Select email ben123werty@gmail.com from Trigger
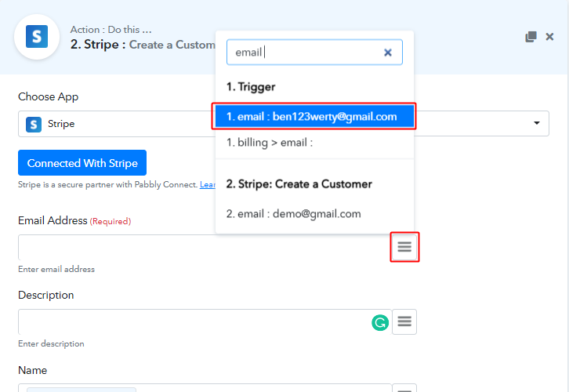Screen dimensions: 569x392 [314, 117]
